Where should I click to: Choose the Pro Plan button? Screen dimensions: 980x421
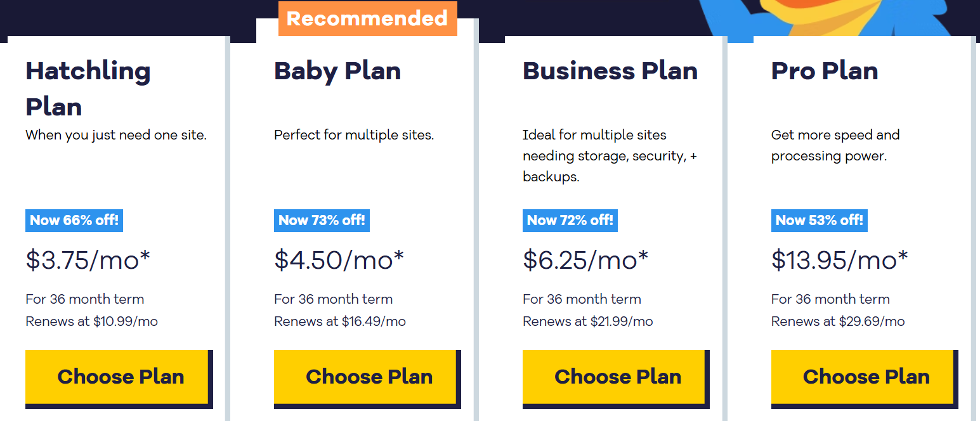coord(863,377)
